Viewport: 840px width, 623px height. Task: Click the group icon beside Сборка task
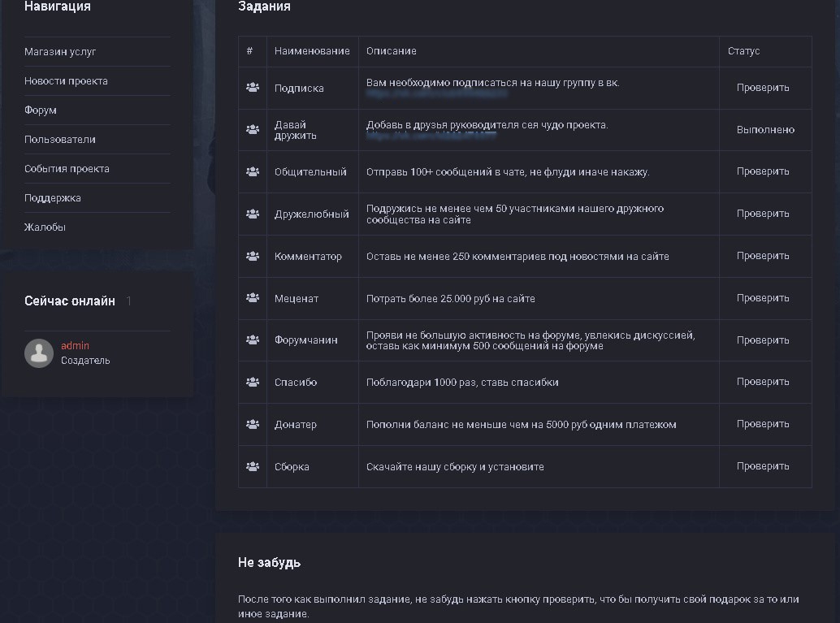point(253,466)
